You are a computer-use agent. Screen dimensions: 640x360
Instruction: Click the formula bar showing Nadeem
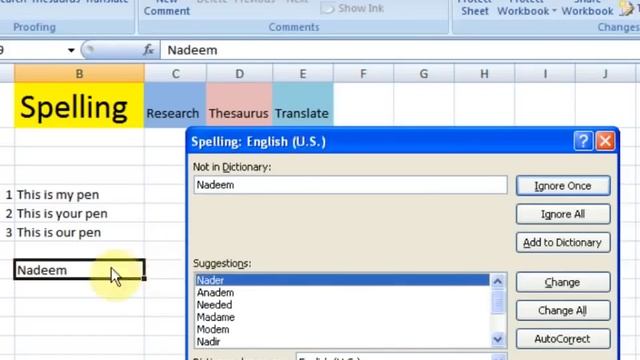pos(400,50)
